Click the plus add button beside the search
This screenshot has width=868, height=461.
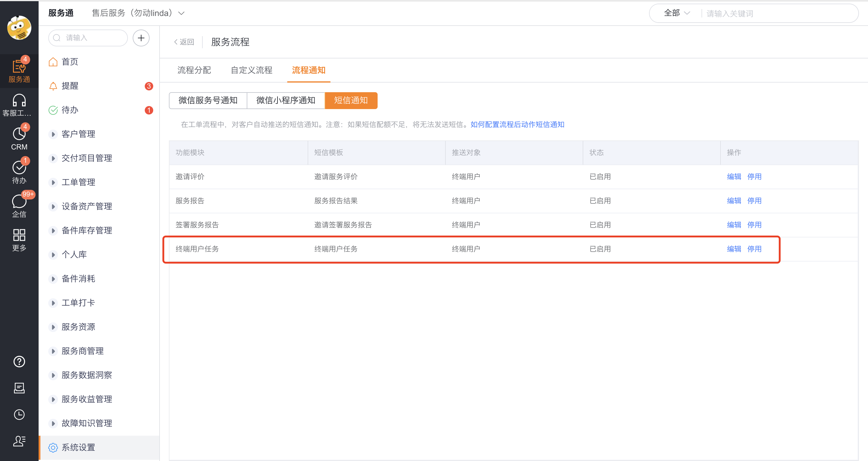click(x=141, y=38)
